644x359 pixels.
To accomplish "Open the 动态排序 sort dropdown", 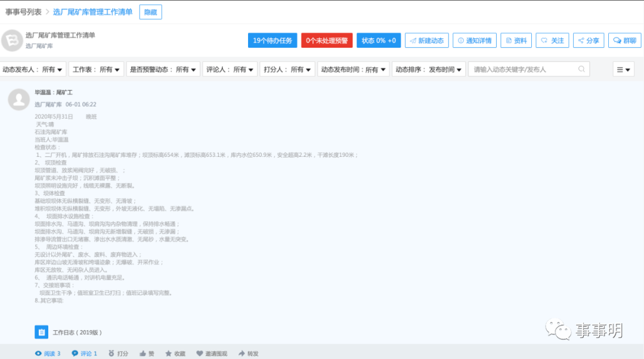I will pyautogui.click(x=428, y=70).
